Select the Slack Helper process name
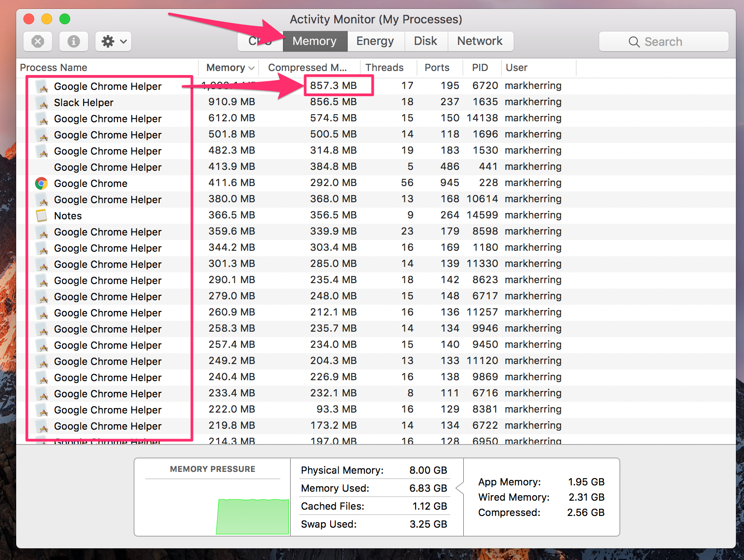Image resolution: width=744 pixels, height=560 pixels. 84,102
